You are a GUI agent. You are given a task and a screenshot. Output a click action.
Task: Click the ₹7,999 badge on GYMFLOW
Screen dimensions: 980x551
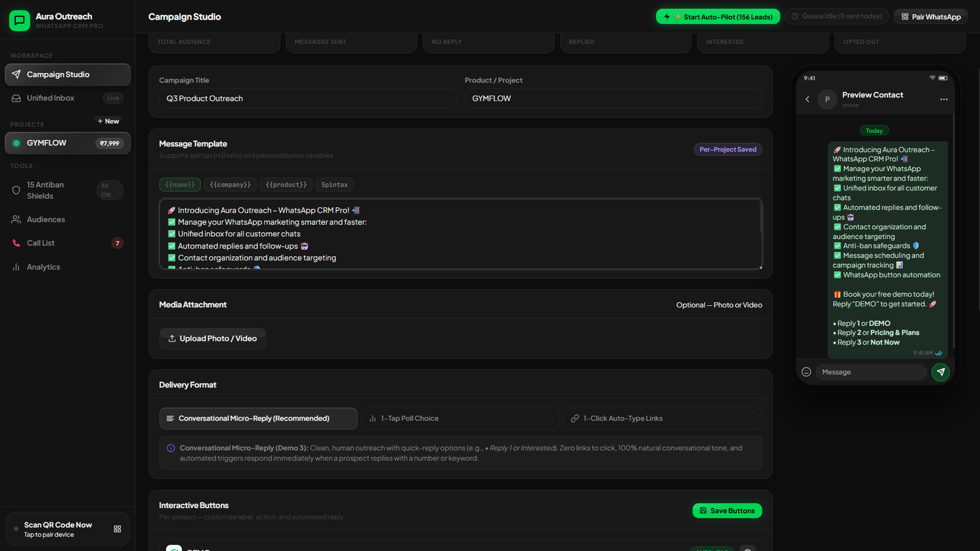110,143
